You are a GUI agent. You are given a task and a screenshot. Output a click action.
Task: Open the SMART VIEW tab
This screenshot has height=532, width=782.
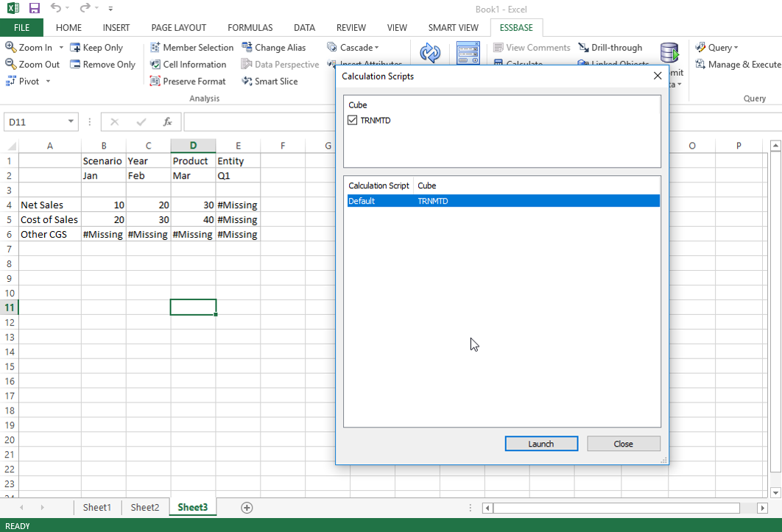(454, 28)
